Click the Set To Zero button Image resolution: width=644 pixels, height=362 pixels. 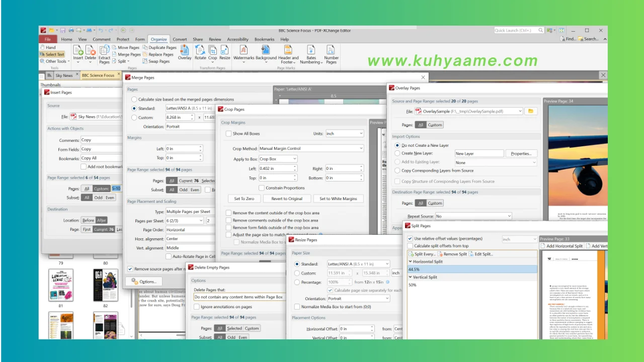click(x=244, y=199)
